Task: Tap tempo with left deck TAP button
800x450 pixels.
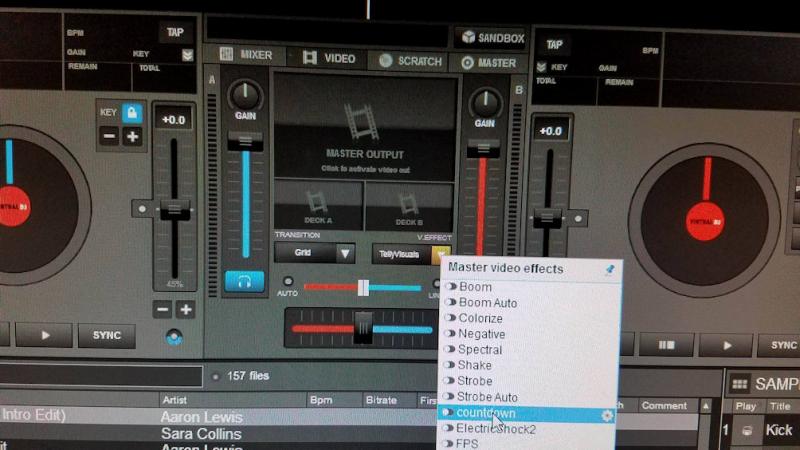Action: point(175,32)
